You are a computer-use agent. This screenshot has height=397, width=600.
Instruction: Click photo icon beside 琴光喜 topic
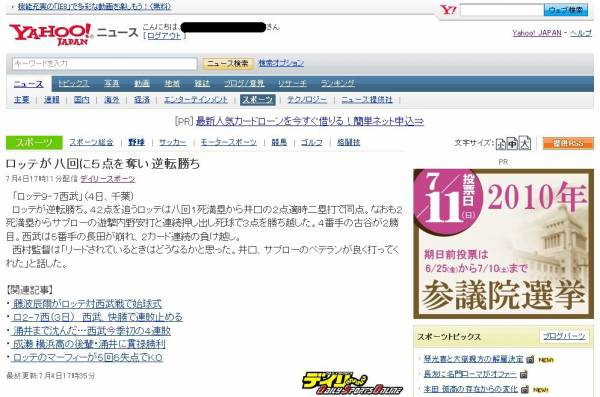[x=530, y=359]
